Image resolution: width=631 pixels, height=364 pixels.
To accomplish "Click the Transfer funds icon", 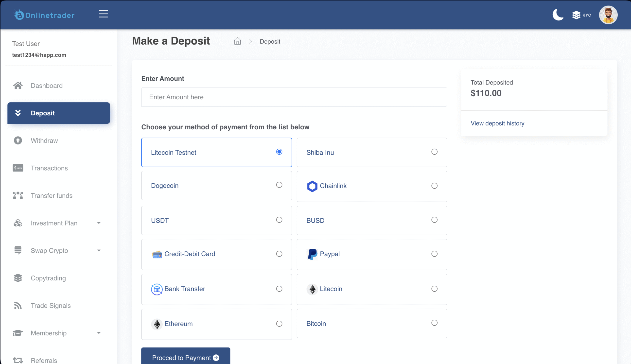I will (18, 195).
